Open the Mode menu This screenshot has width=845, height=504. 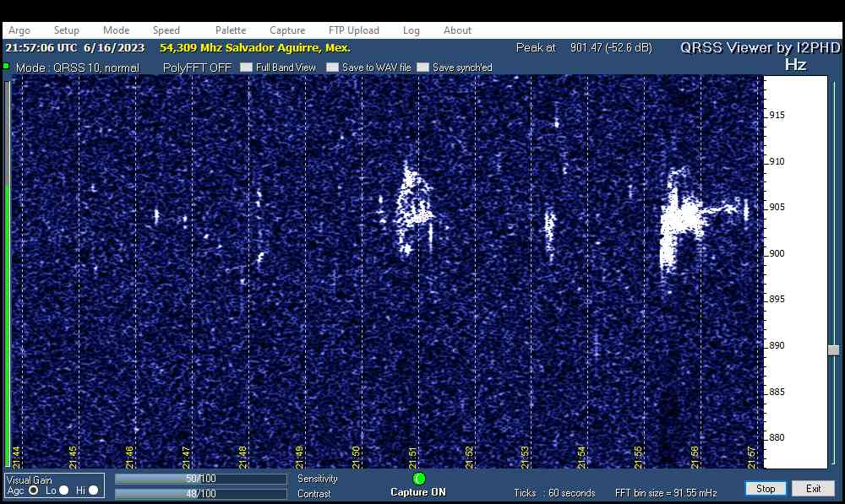pyautogui.click(x=117, y=30)
